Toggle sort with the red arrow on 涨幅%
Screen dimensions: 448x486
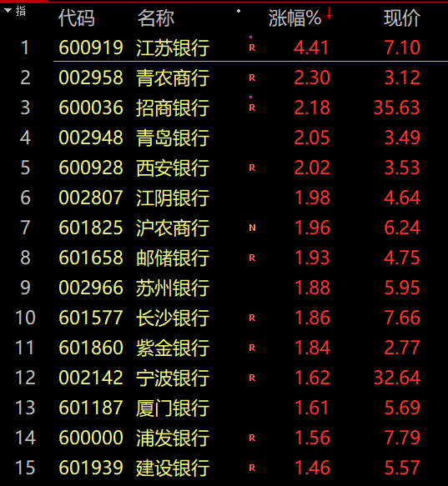click(329, 14)
